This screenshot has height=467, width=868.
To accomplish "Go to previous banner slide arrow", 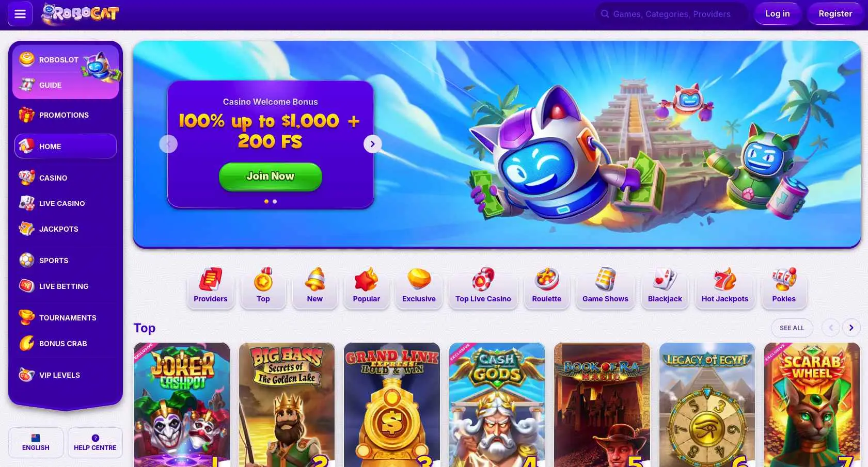I will (168, 144).
